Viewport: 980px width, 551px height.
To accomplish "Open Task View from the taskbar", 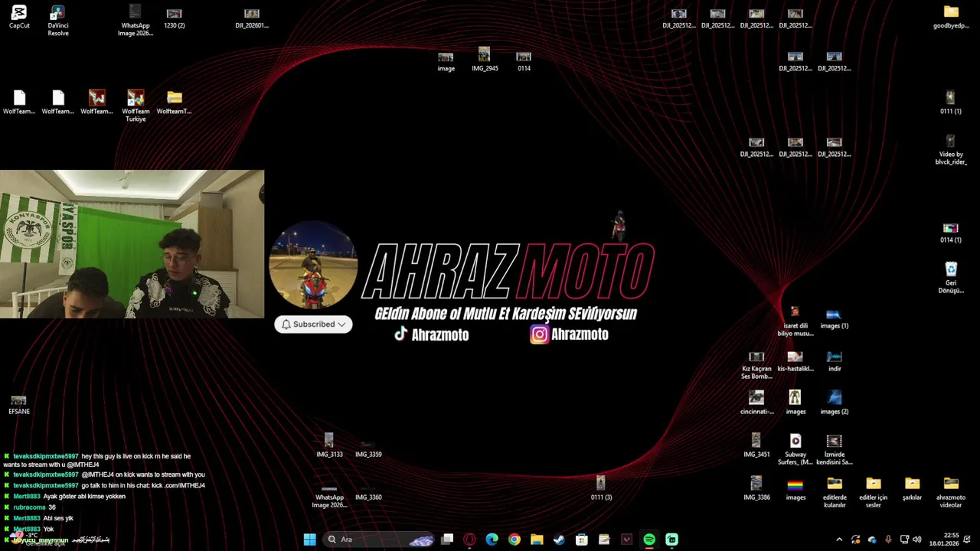I will 447,540.
